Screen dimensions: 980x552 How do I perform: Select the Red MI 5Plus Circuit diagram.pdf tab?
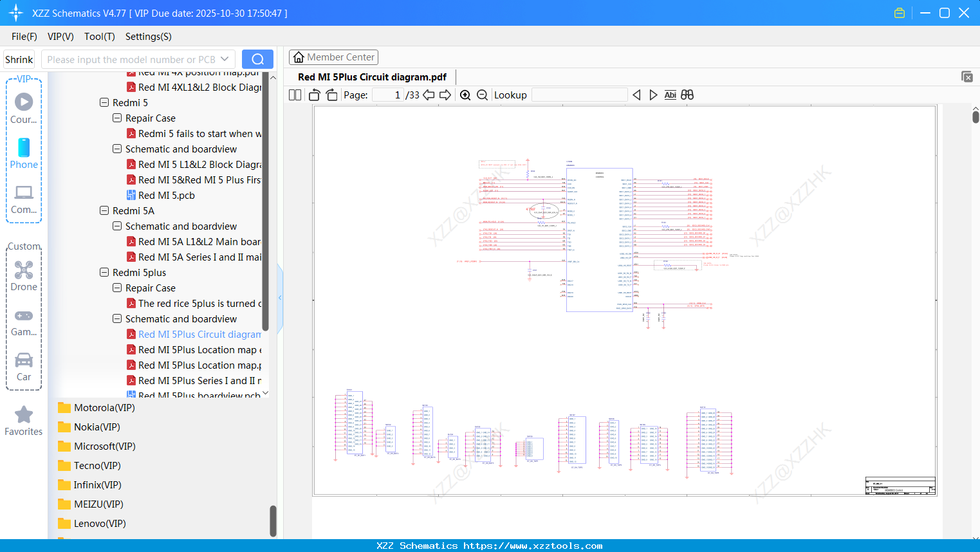point(372,77)
